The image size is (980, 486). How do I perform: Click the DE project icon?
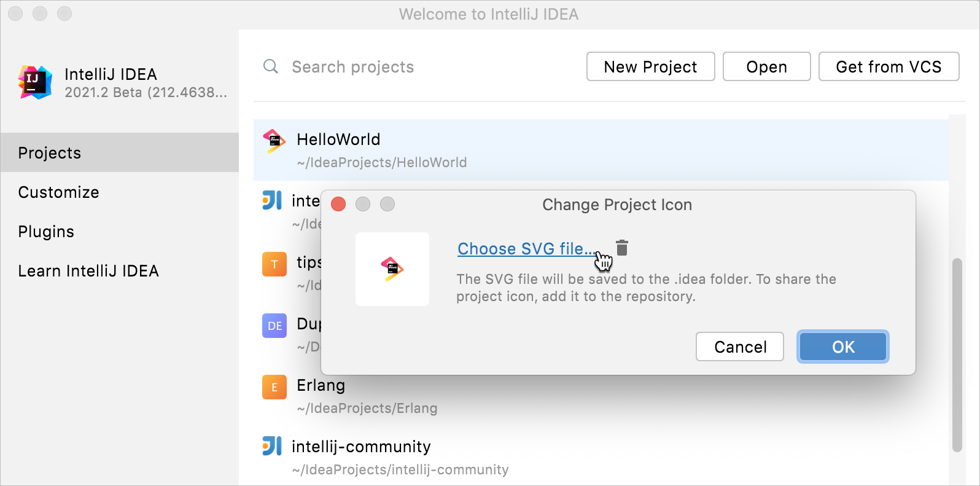[274, 326]
